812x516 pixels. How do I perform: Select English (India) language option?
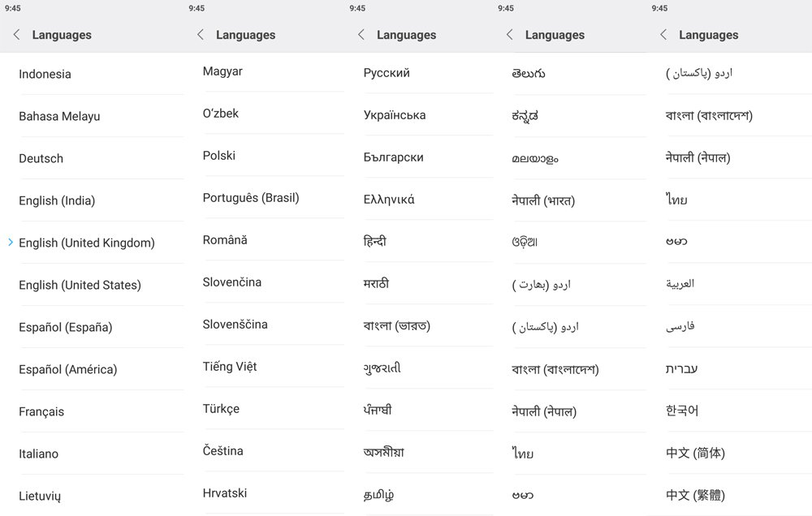(x=58, y=200)
